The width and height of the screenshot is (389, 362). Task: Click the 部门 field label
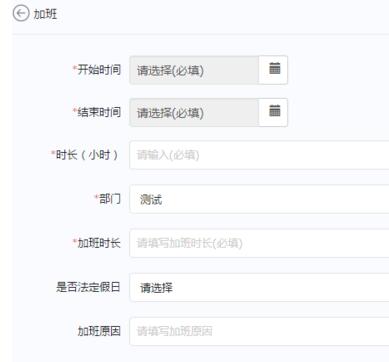(x=110, y=199)
